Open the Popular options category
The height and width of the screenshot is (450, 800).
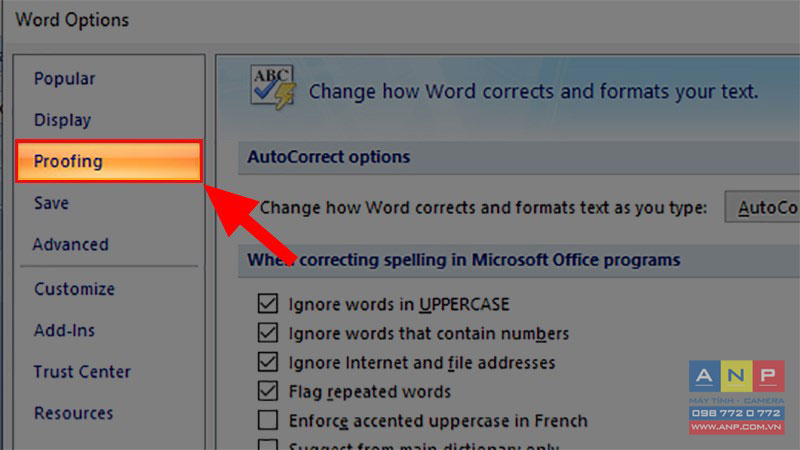click(64, 79)
